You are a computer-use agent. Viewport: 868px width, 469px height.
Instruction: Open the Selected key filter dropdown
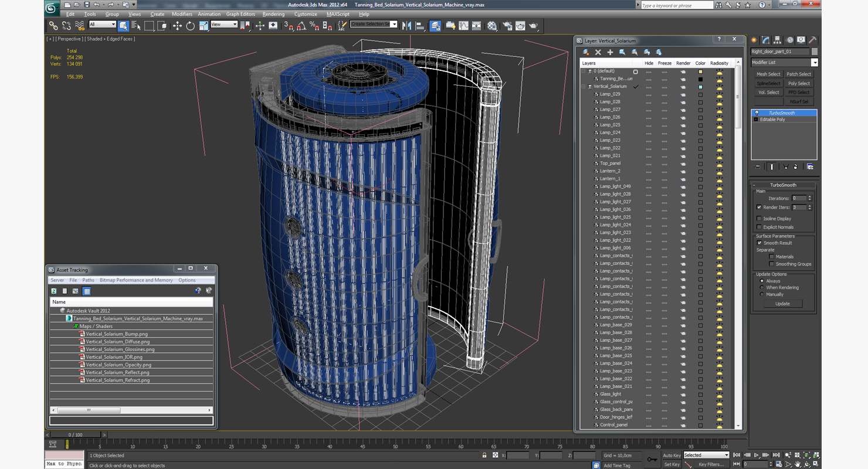pos(706,455)
